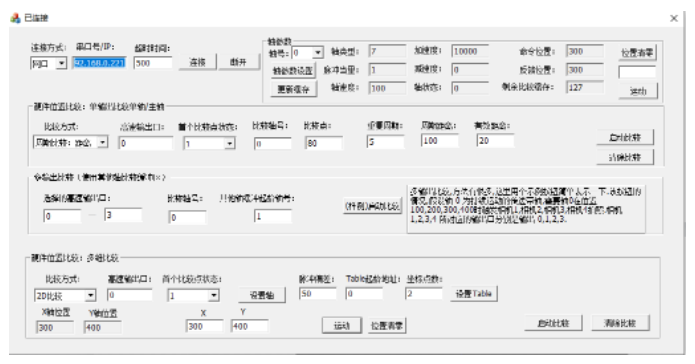Click the 运动 button in the axis parameters group
This screenshot has width=695, height=364.
click(x=638, y=91)
